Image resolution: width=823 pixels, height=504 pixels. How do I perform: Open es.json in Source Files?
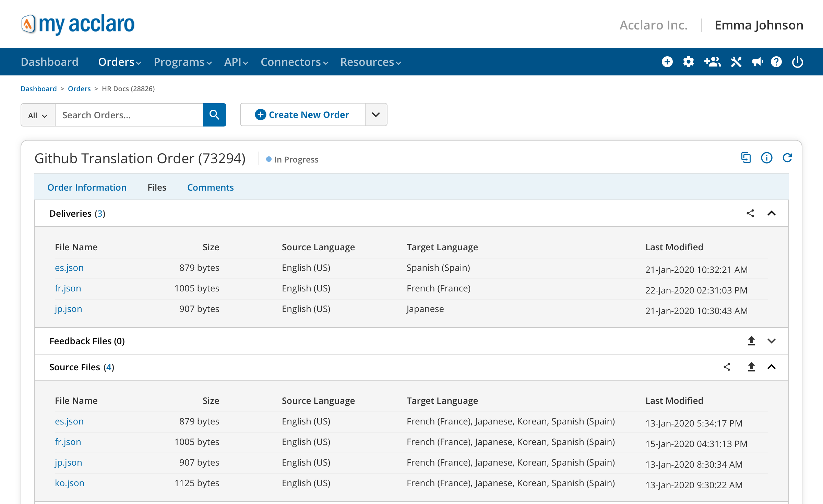coord(69,421)
